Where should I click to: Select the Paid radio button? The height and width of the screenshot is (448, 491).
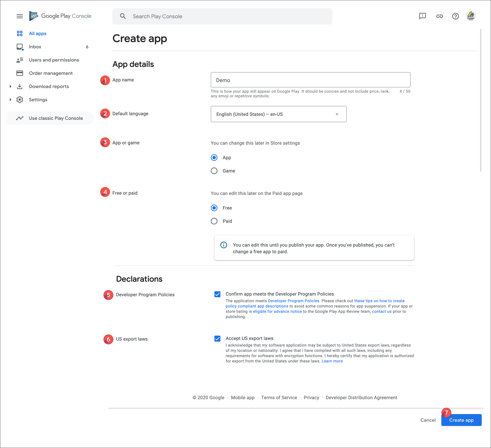click(x=214, y=221)
